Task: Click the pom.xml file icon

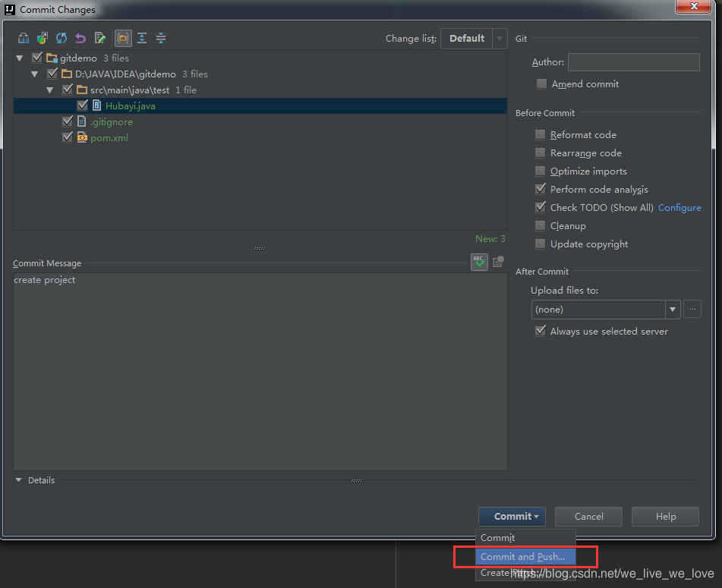Action: tap(82, 137)
